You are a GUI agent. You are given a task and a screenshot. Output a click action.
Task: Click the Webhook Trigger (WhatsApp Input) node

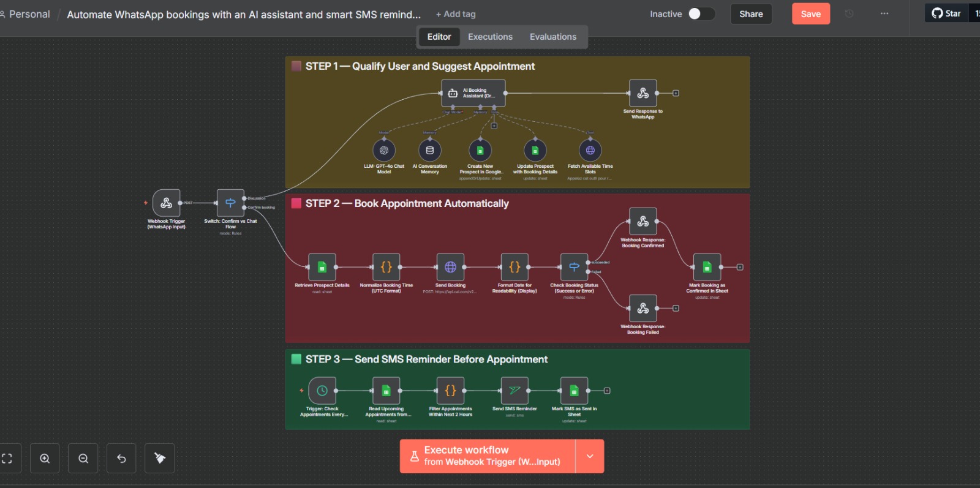point(166,203)
